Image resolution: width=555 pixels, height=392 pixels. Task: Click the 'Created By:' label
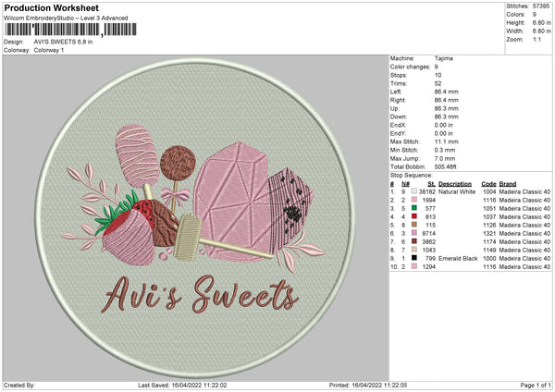[x=19, y=385]
